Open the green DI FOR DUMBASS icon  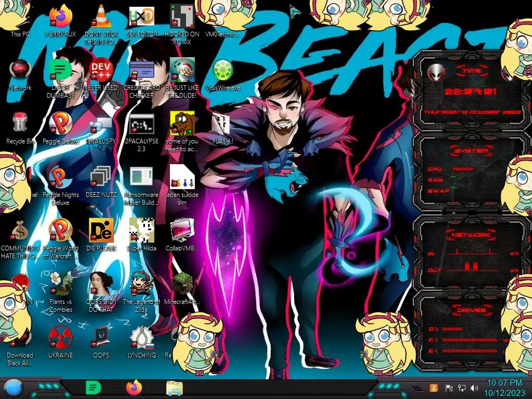pos(60,70)
